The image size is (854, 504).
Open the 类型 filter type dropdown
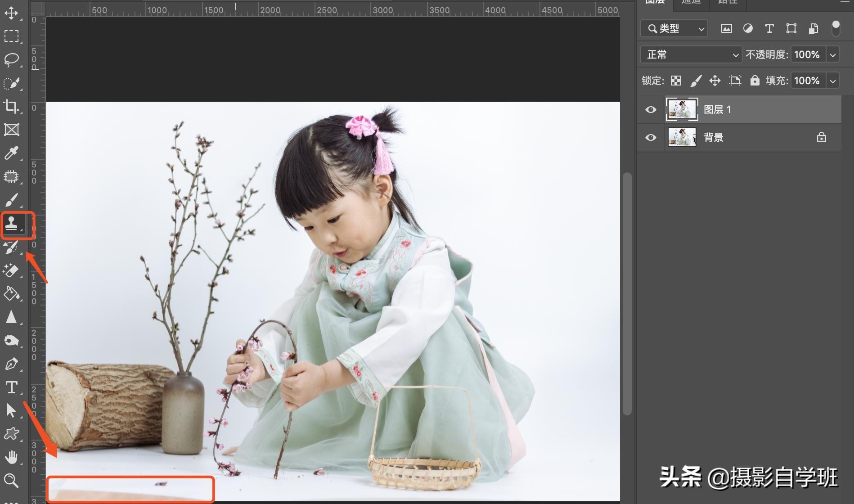[674, 29]
